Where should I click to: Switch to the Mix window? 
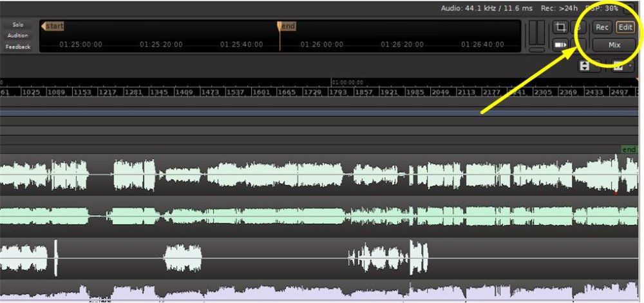pyautogui.click(x=614, y=45)
